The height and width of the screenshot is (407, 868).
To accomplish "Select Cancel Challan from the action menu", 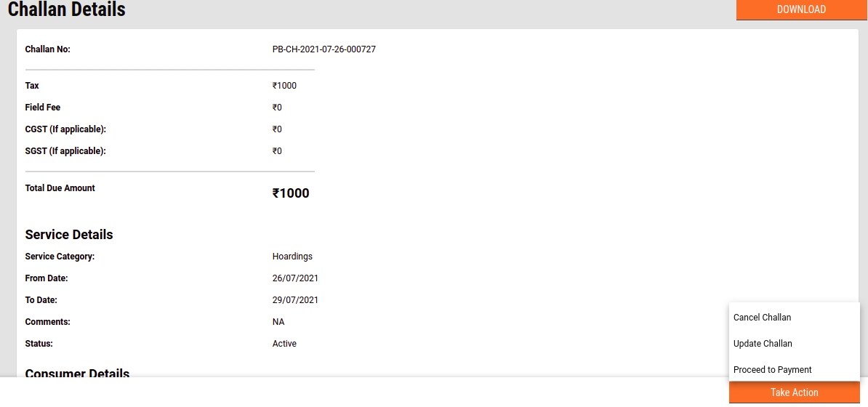I will (x=762, y=318).
